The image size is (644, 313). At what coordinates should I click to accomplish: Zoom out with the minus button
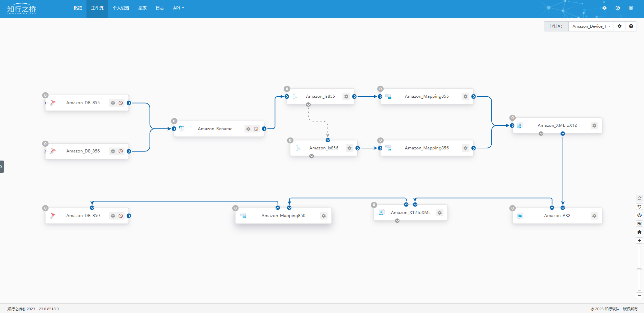coord(639,296)
